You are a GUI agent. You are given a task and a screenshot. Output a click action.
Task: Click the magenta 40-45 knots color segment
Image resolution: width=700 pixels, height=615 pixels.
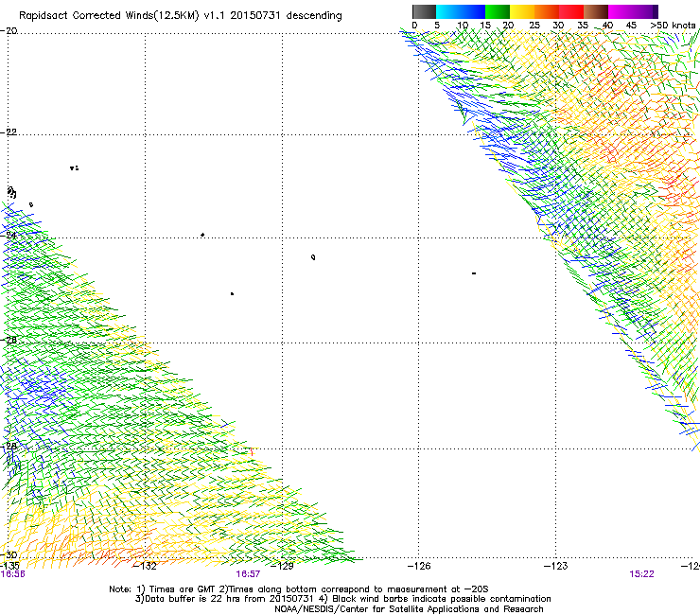[x=621, y=12]
